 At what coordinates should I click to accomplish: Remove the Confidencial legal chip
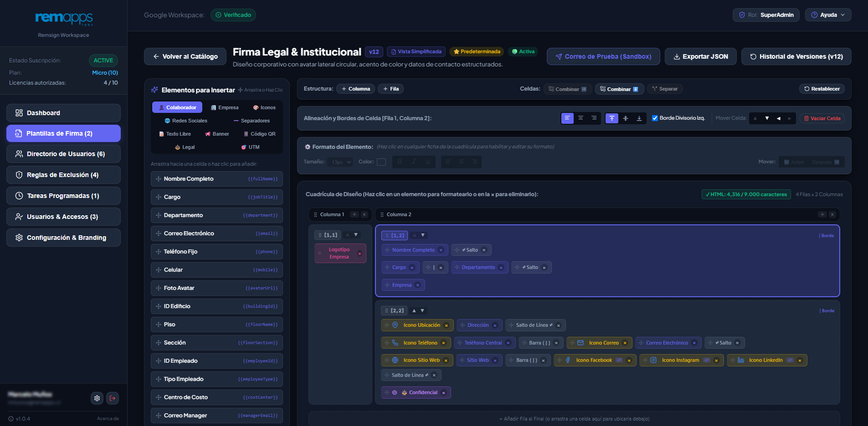[x=443, y=393]
